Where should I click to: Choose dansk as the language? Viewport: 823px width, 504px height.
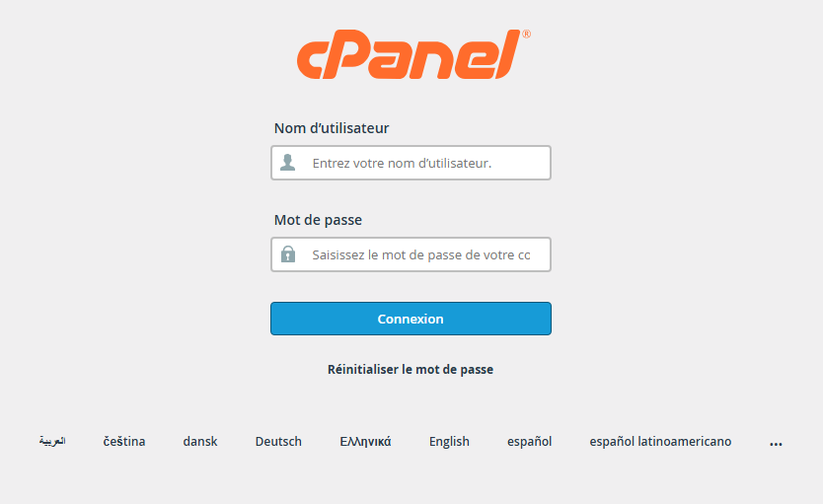click(200, 442)
